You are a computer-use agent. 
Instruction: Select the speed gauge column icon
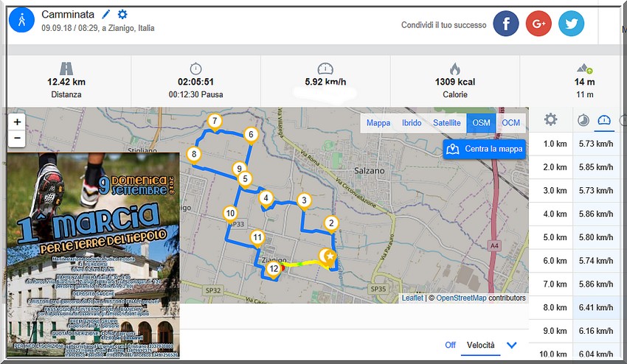coord(605,120)
